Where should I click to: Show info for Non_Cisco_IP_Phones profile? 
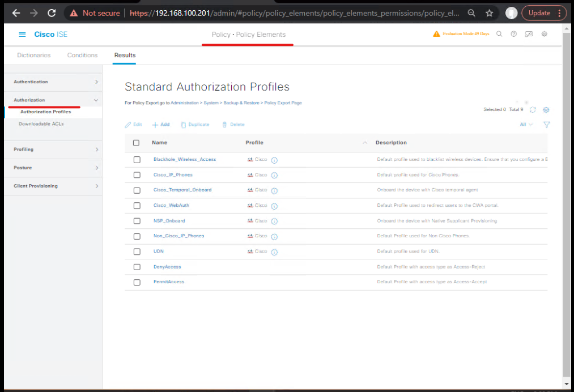pyautogui.click(x=274, y=237)
